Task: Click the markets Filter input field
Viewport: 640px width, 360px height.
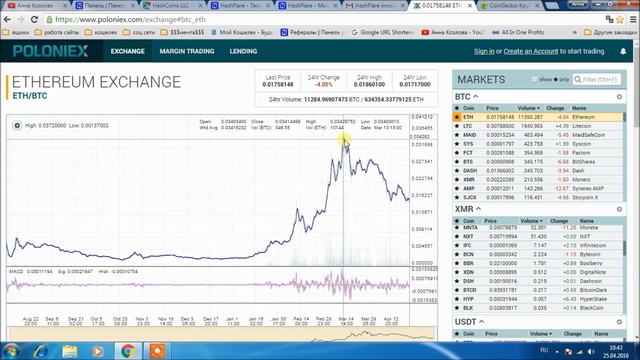Action: pyautogui.click(x=597, y=80)
